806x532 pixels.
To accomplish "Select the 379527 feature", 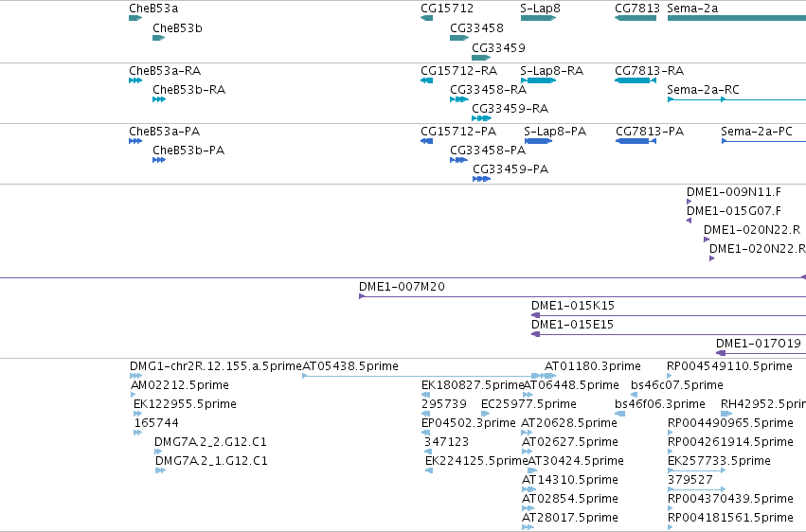I will 696,490.
